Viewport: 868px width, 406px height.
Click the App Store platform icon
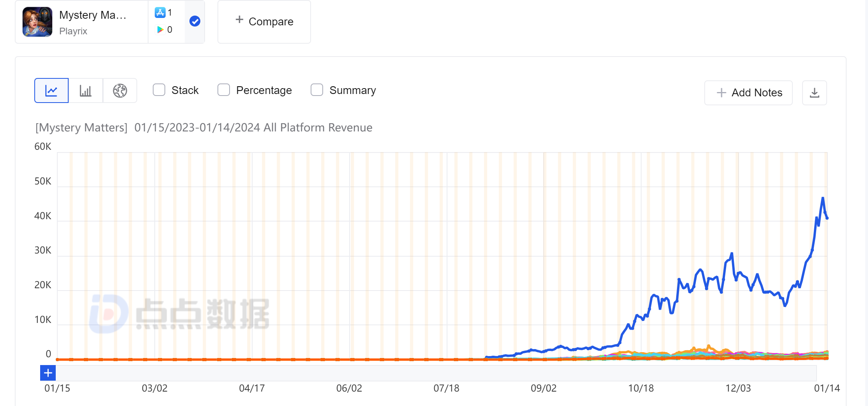(x=160, y=12)
